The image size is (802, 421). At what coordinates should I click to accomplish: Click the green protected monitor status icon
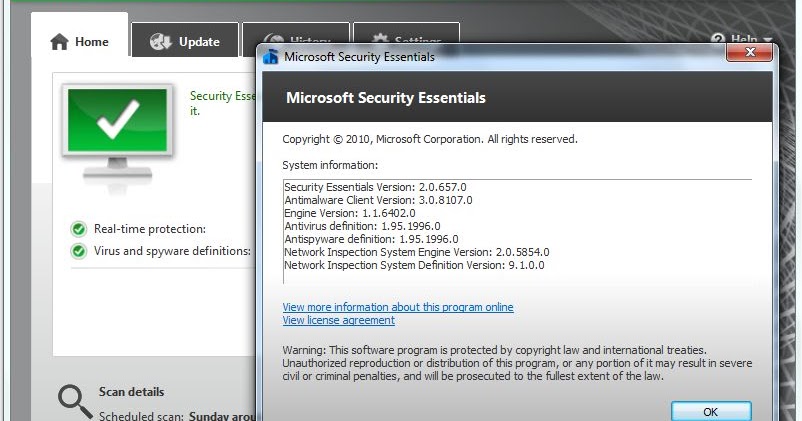[117, 133]
